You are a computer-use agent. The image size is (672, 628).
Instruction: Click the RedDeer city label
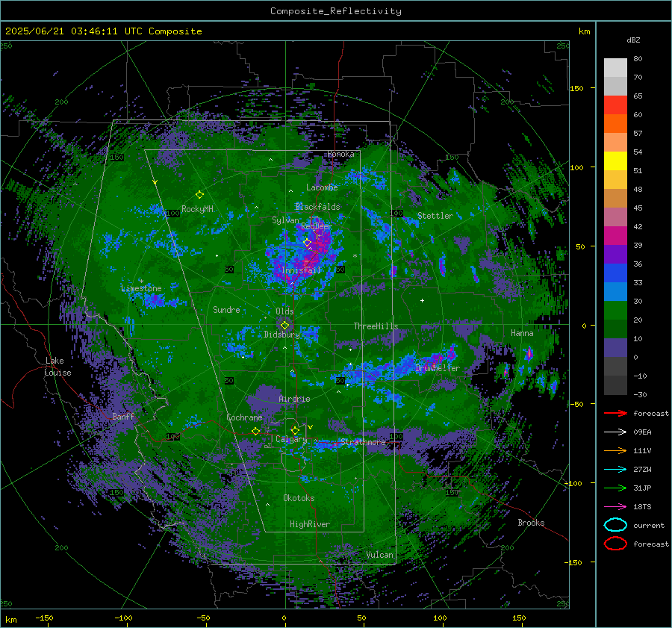point(317,226)
